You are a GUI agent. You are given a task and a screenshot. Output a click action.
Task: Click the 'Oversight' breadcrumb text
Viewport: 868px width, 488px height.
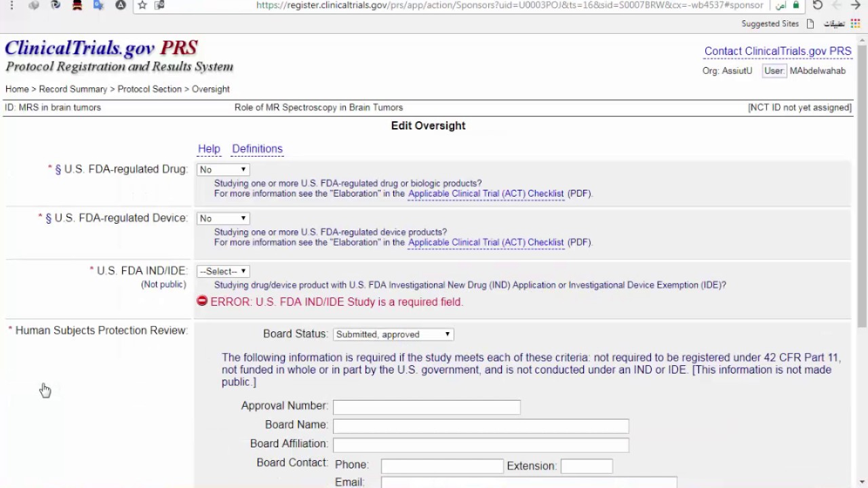click(x=211, y=89)
